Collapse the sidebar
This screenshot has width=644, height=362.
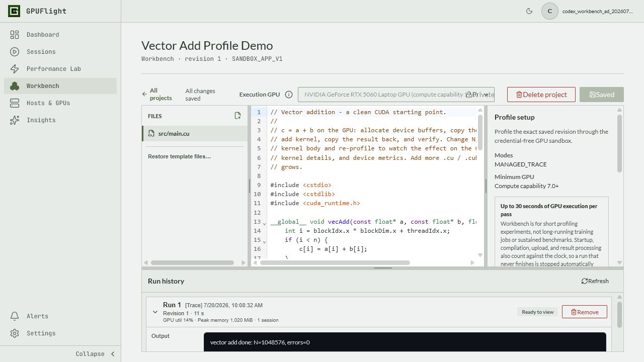[96, 354]
